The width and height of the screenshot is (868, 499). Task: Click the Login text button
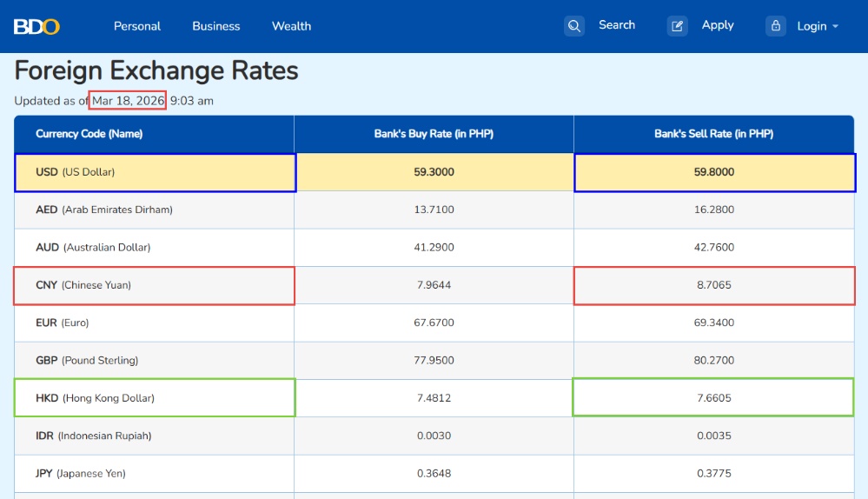812,26
